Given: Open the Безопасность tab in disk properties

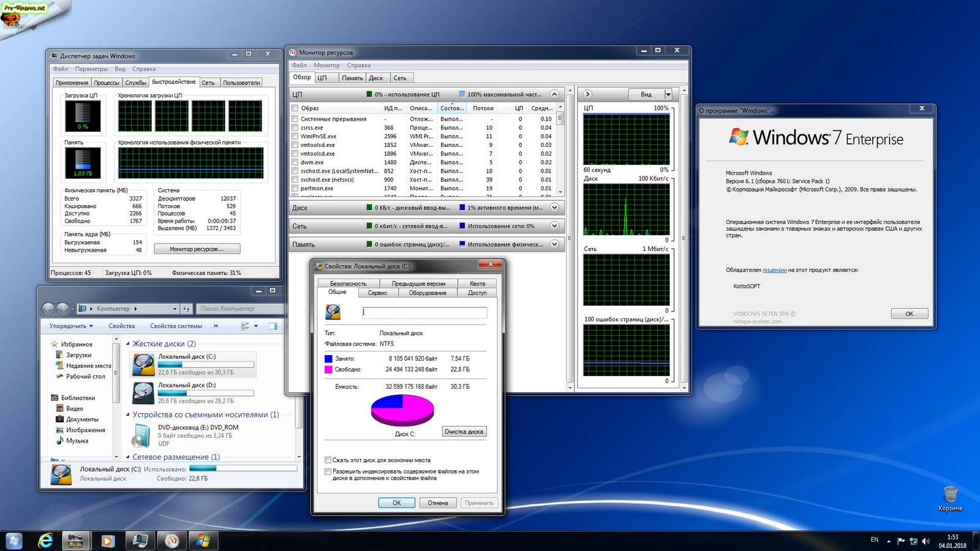Looking at the screenshot, I should coord(348,283).
